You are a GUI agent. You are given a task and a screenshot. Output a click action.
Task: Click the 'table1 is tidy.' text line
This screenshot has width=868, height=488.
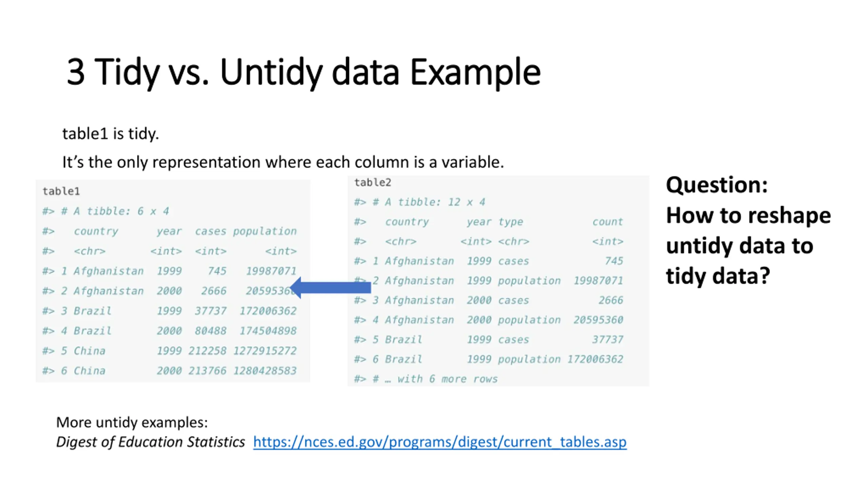point(111,134)
